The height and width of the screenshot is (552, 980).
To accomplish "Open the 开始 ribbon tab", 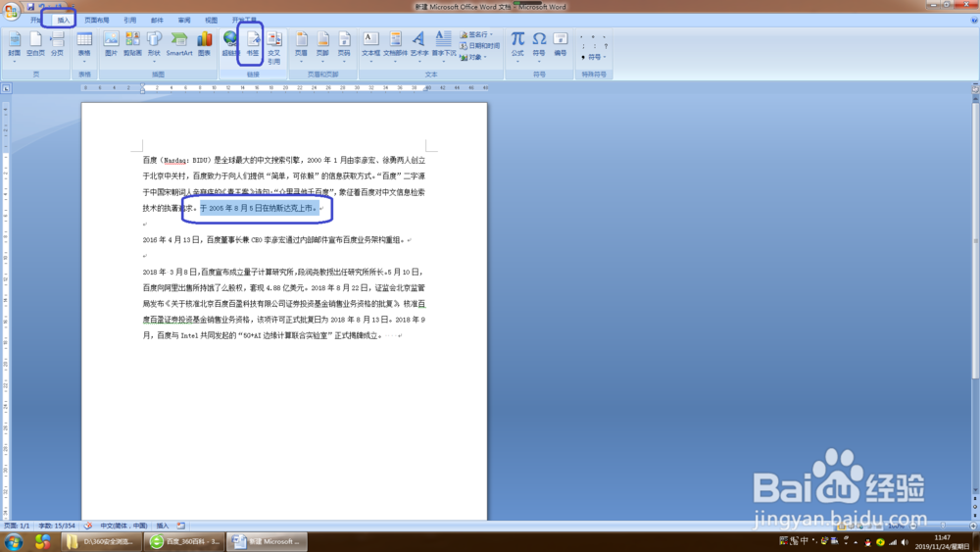I will [36, 20].
